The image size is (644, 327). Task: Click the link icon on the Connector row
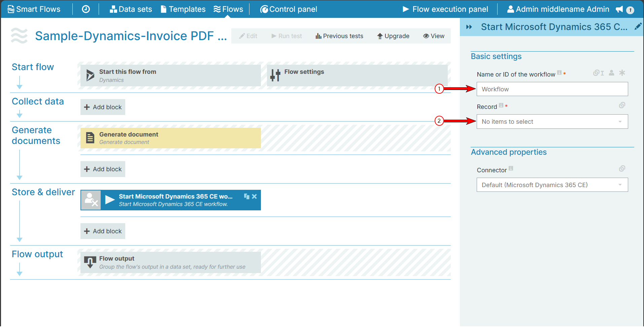pos(622,168)
